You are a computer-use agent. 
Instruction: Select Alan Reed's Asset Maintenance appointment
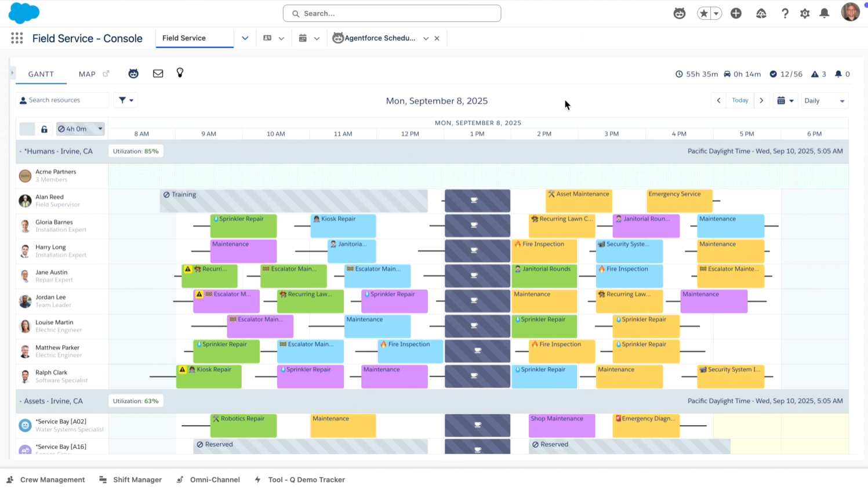point(579,201)
